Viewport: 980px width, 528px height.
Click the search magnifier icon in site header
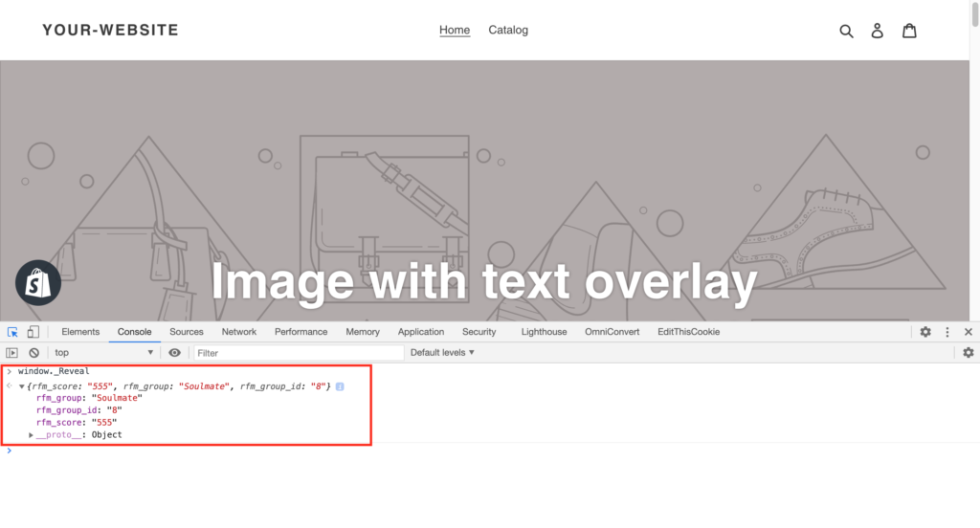pyautogui.click(x=846, y=31)
